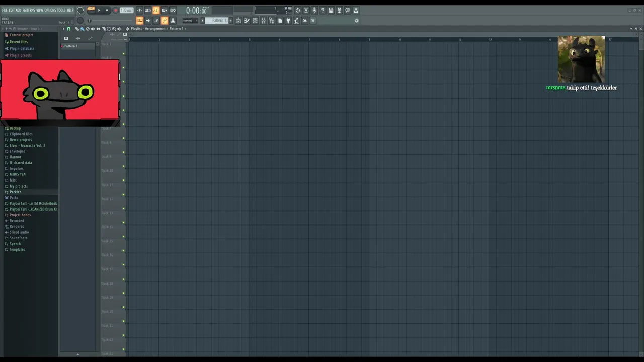The height and width of the screenshot is (362, 644).
Task: Mute Track 10 using its green light
Action: (123, 180)
